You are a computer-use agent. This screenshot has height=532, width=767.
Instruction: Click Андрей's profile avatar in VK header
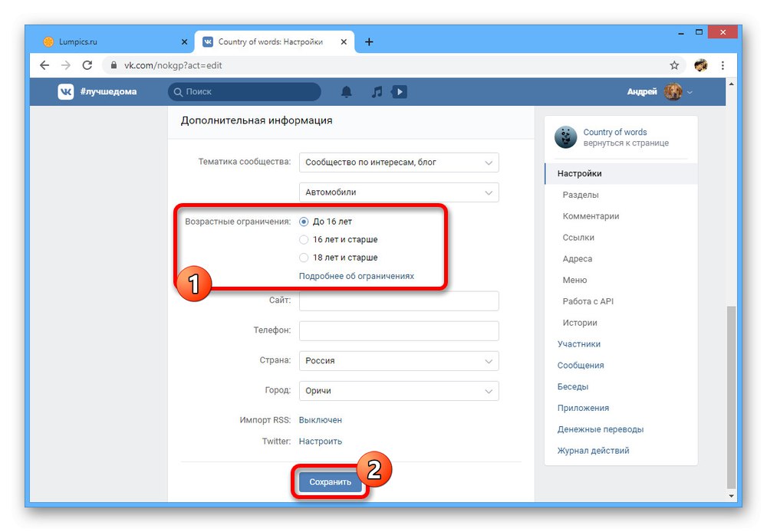[673, 91]
